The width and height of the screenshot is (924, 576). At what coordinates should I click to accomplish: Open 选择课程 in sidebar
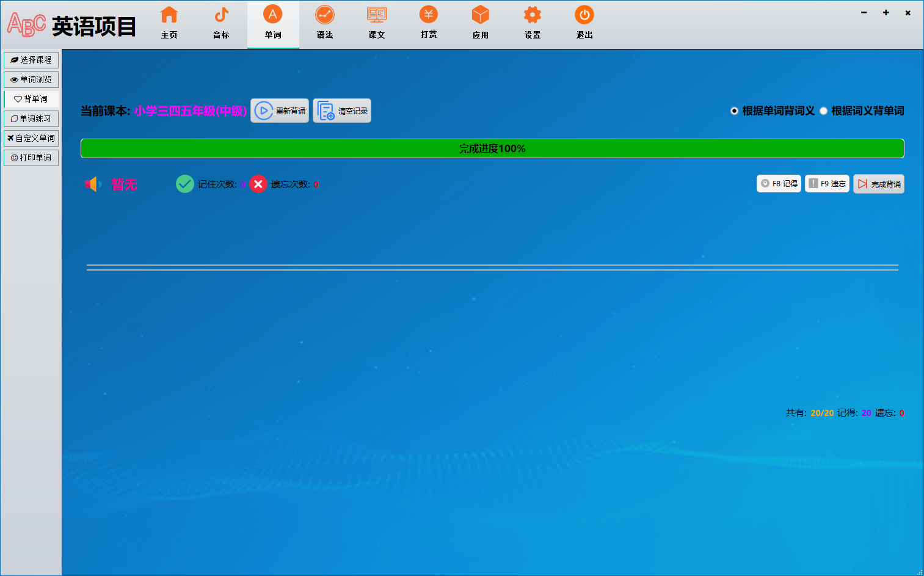tap(31, 60)
